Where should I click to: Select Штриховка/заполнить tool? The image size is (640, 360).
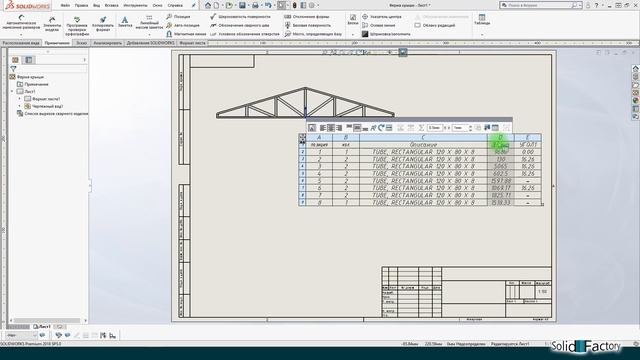(386, 34)
